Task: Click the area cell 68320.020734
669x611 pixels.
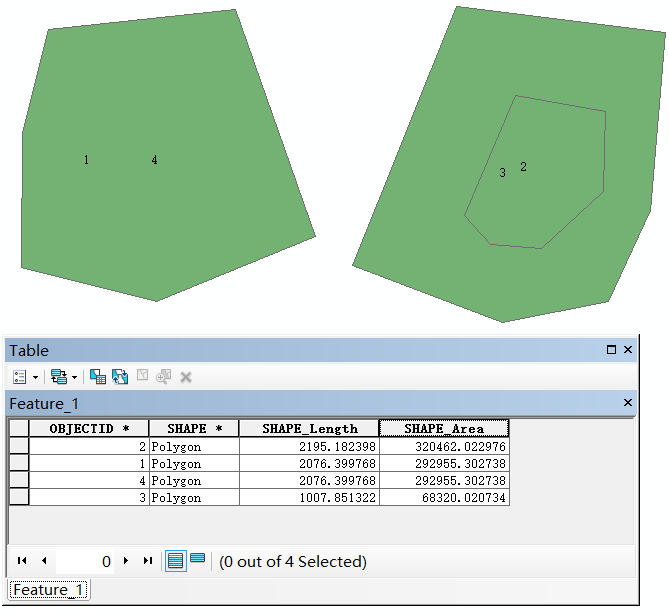Action: click(444, 498)
